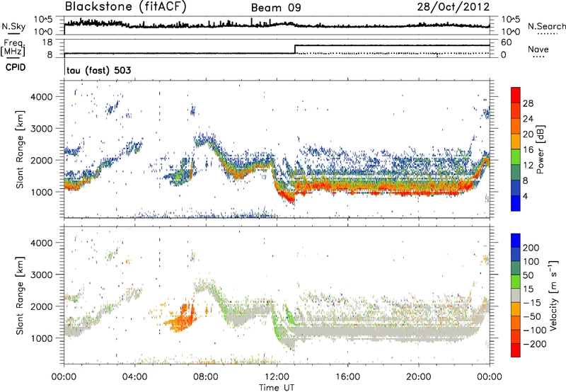Click the '12:00' time axis tick label
The width and height of the screenshot is (566, 392).
coord(277,377)
